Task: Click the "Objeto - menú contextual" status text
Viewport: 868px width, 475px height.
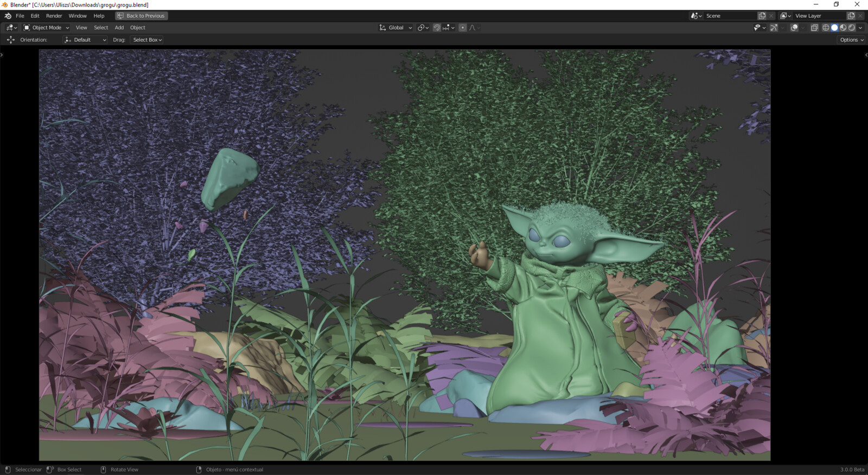Action: pyautogui.click(x=234, y=470)
